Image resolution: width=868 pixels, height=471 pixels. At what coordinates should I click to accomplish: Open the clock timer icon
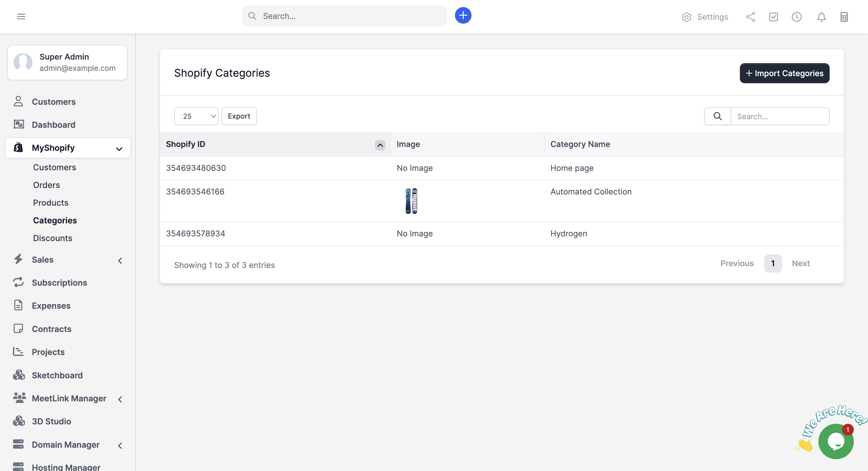click(x=797, y=17)
